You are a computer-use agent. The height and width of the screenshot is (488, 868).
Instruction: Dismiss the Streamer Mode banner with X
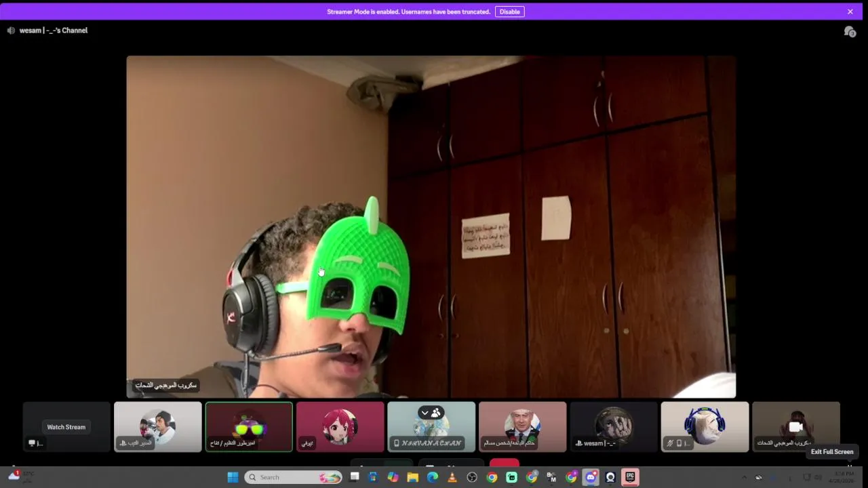coord(850,12)
